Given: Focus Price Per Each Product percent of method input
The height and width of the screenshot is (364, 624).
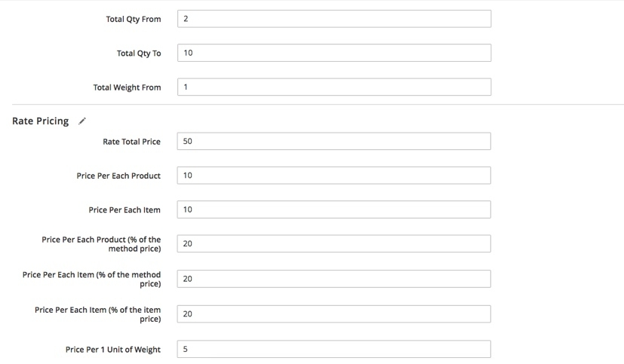Looking at the screenshot, I should pos(334,243).
